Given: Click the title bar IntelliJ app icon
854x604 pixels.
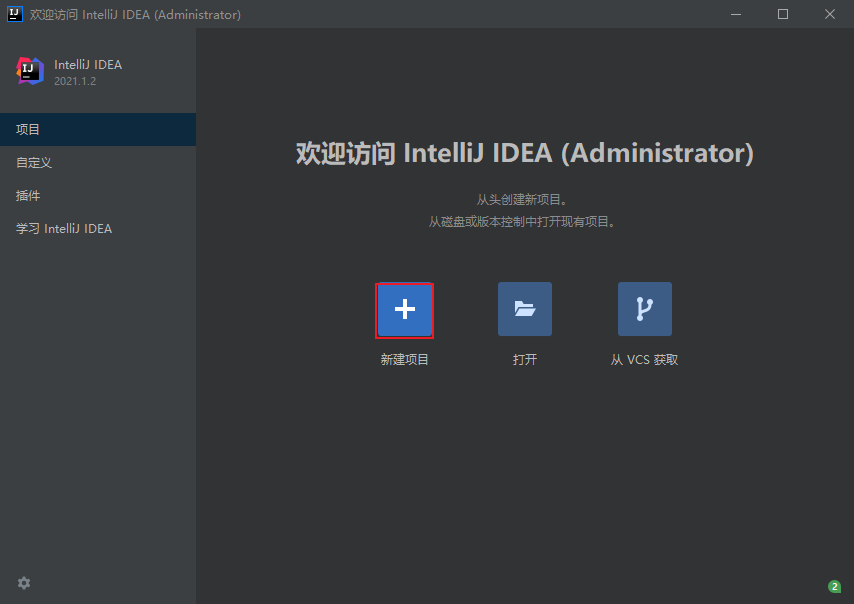Looking at the screenshot, I should [15, 14].
